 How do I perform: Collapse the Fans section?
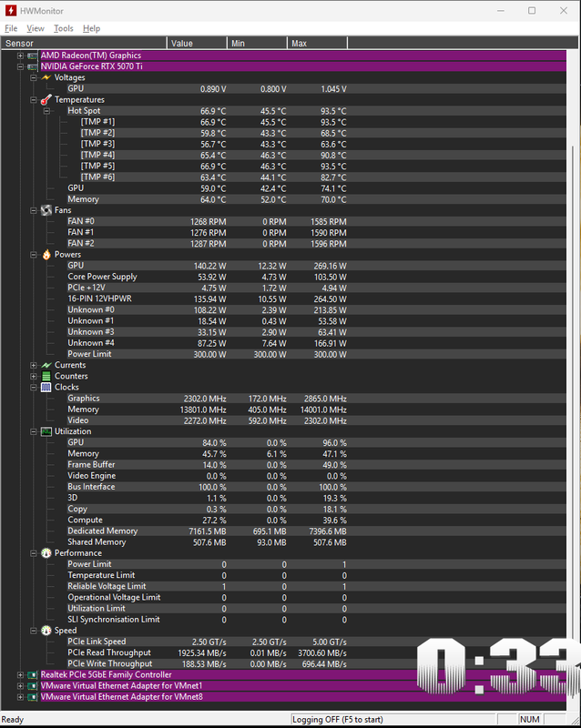click(x=34, y=210)
